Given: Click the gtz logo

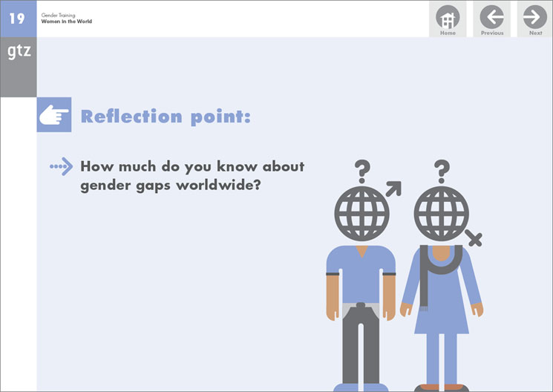Looking at the screenshot, I should (x=19, y=51).
